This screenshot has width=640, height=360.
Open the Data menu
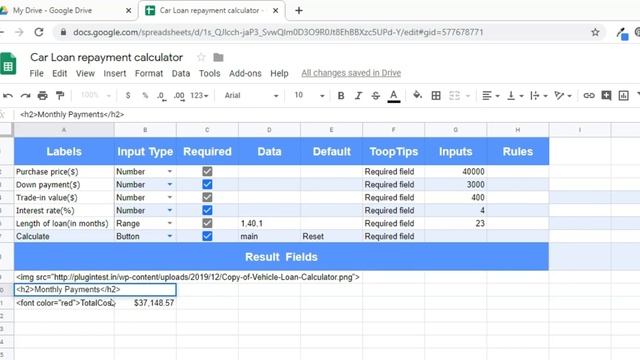(x=181, y=73)
